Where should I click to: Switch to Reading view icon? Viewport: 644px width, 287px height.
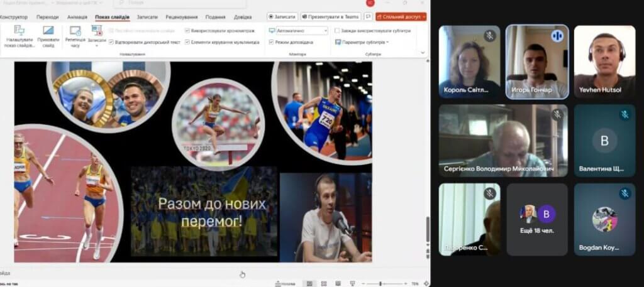[338, 283]
